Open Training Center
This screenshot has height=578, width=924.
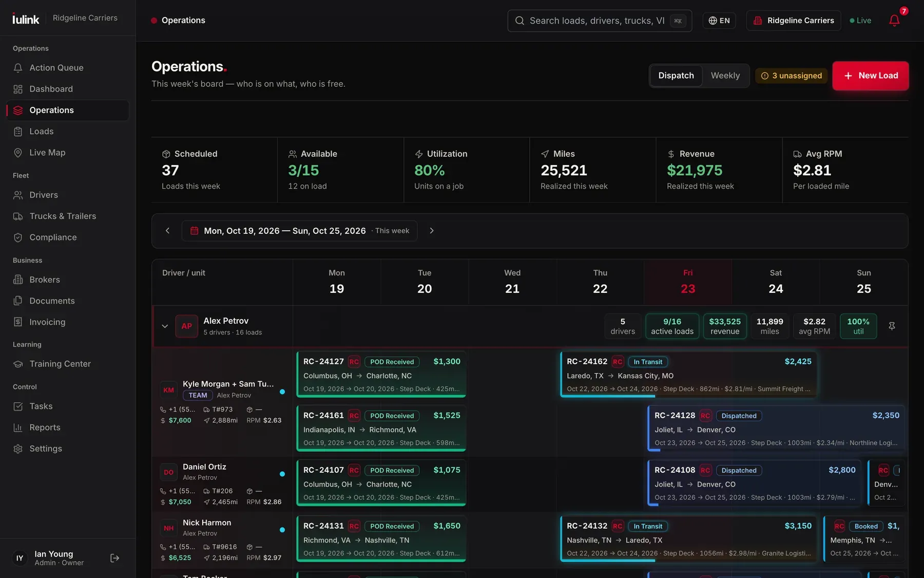68,364
